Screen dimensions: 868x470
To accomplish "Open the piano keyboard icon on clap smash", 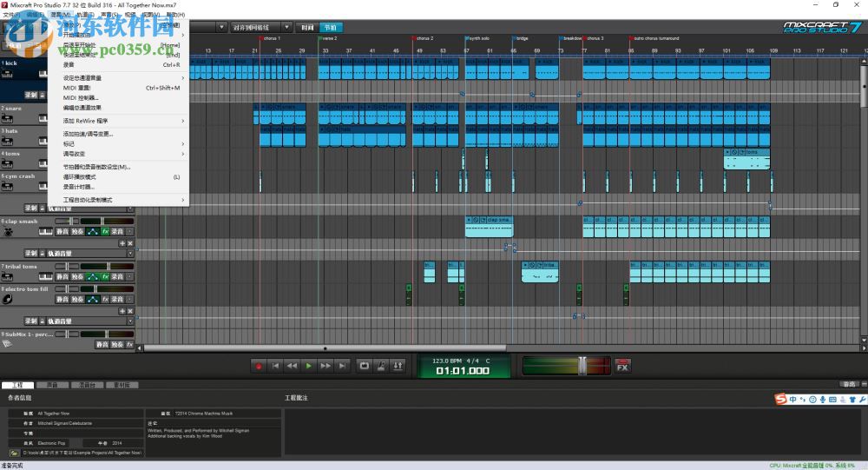I will 45,232.
